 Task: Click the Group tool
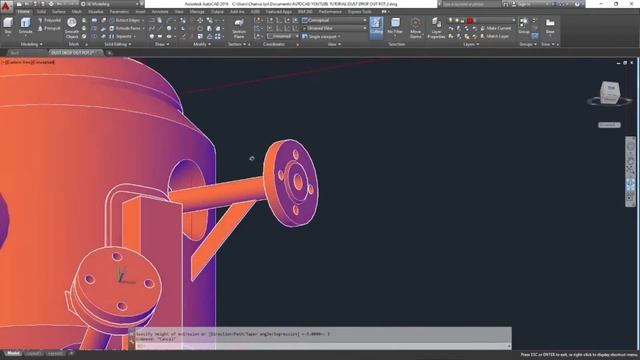pyautogui.click(x=524, y=26)
